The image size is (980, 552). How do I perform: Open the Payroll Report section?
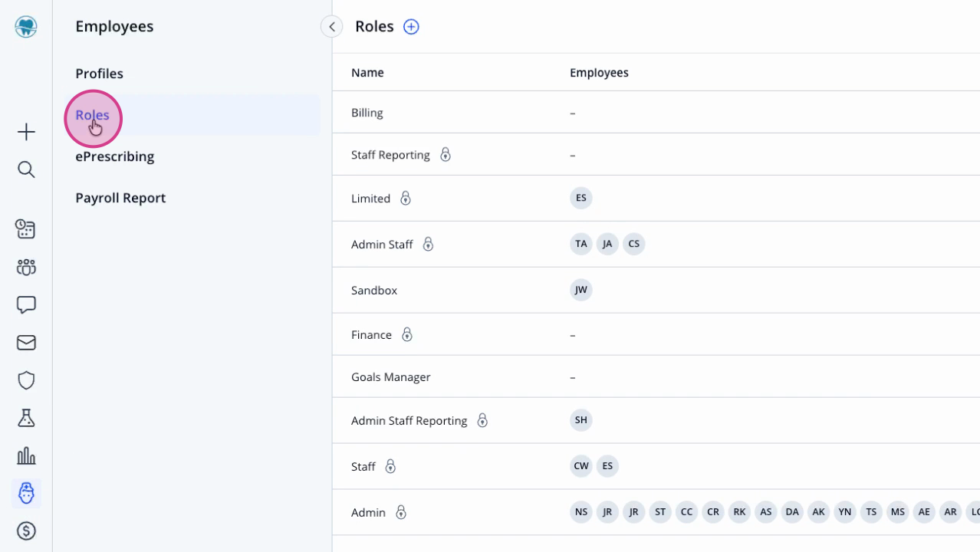coord(120,198)
